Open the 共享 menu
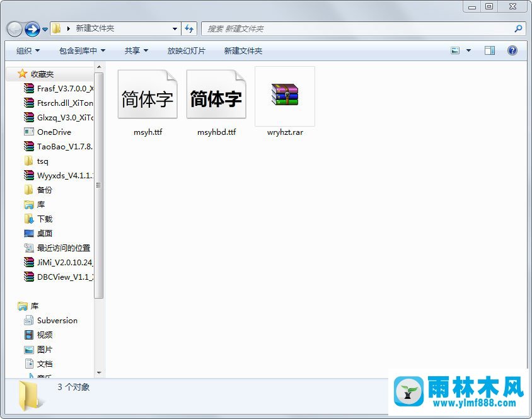Viewport: 532px width, 419px height. (136, 50)
